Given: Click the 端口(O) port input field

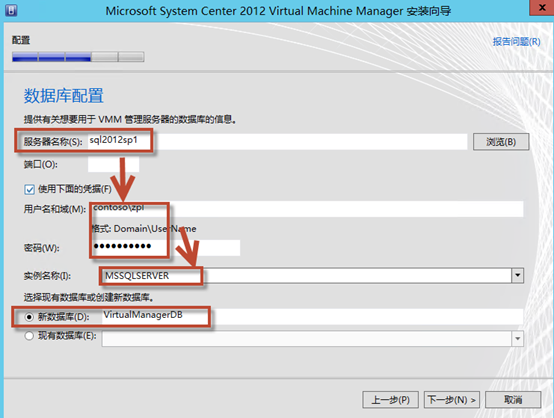Looking at the screenshot, I should click(x=113, y=164).
